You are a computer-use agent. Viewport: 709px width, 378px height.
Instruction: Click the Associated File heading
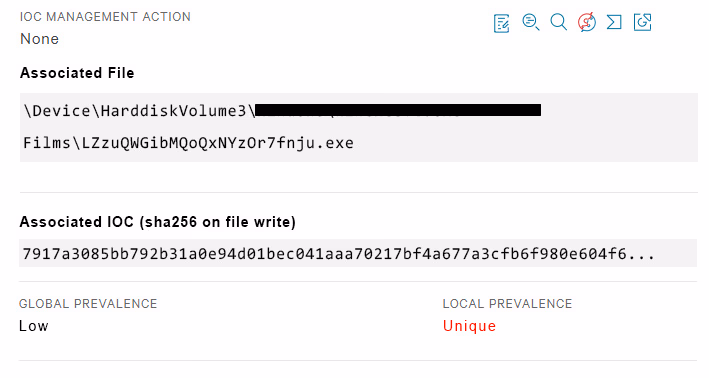[x=77, y=73]
